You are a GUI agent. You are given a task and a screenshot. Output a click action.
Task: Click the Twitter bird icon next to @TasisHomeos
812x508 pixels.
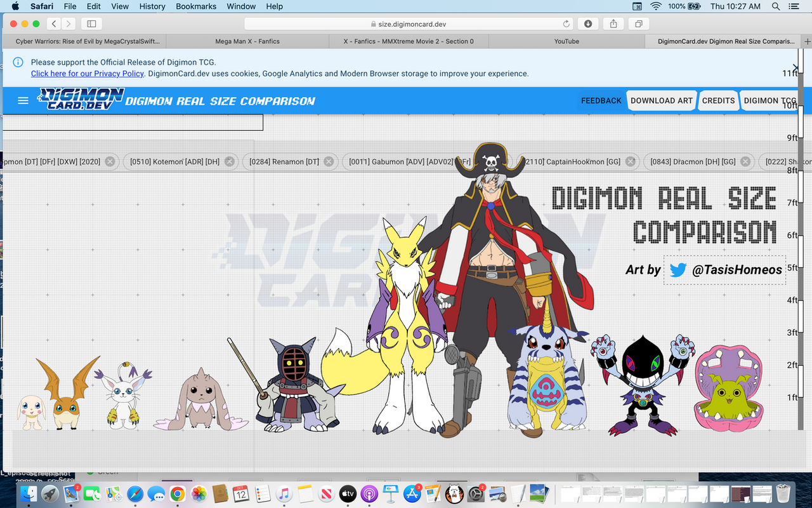[x=678, y=270]
